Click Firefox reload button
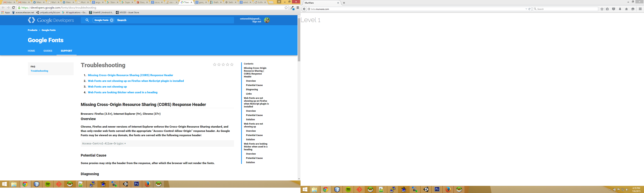This screenshot has width=644, height=193. [x=530, y=9]
